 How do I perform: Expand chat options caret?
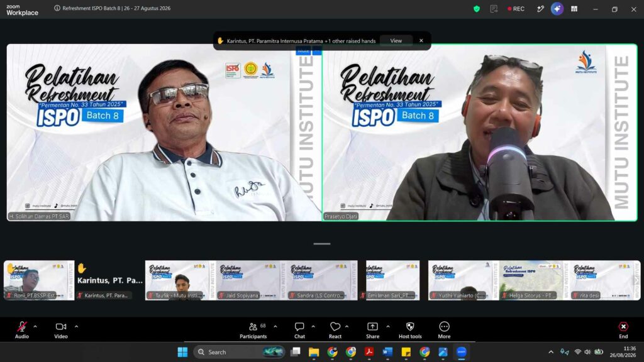pos(313,327)
